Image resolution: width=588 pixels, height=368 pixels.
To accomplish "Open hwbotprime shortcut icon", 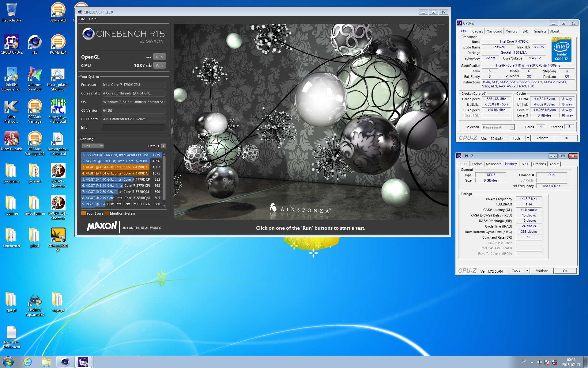I will click(x=58, y=143).
